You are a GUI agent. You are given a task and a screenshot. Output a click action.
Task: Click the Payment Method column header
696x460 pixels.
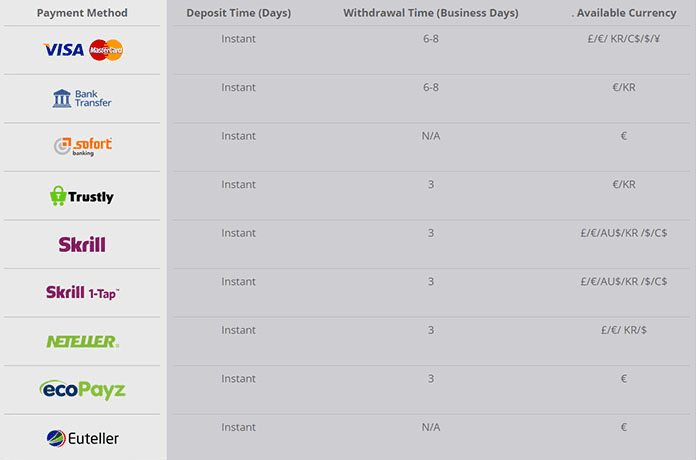coord(82,13)
